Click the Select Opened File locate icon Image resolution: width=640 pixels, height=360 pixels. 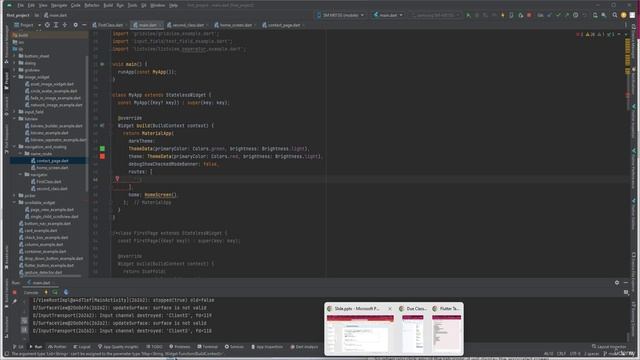(x=47, y=25)
